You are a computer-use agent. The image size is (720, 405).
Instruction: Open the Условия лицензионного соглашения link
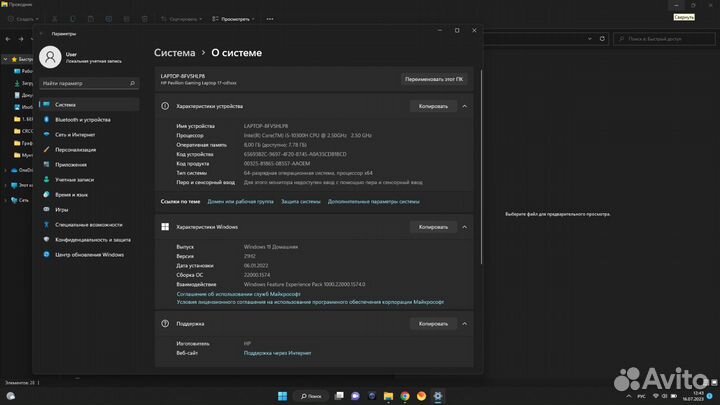pyautogui.click(x=310, y=302)
